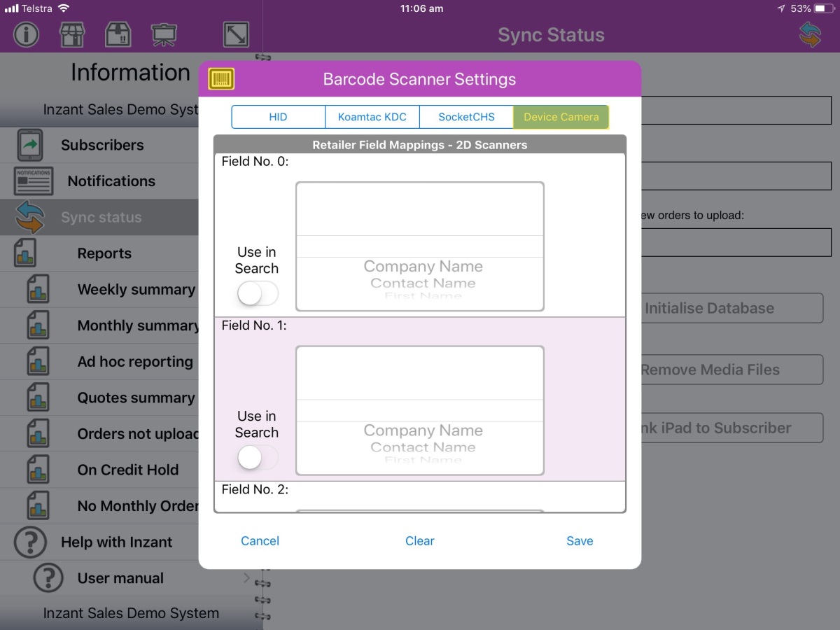Click the Initialise Database button
840x630 pixels.
(x=731, y=308)
